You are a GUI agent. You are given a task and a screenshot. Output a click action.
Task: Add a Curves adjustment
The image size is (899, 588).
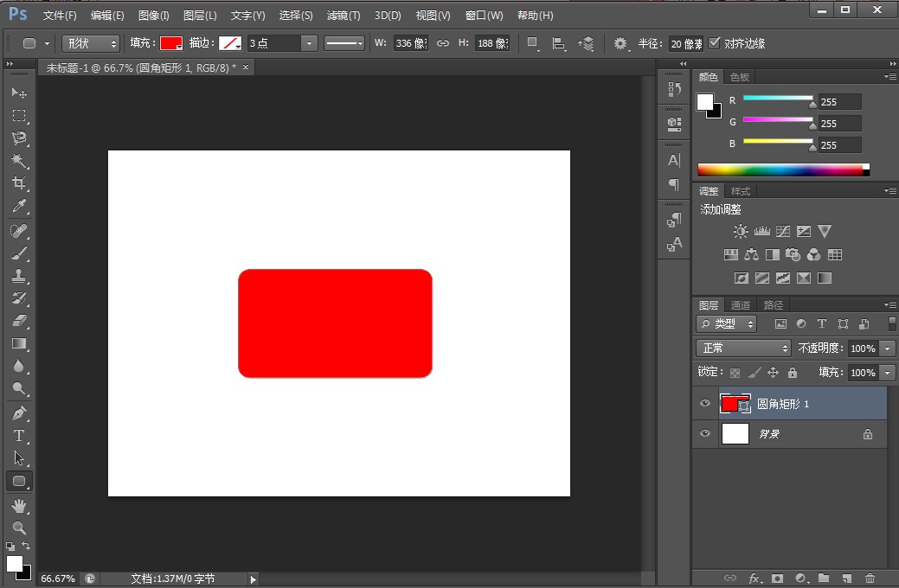[782, 232]
